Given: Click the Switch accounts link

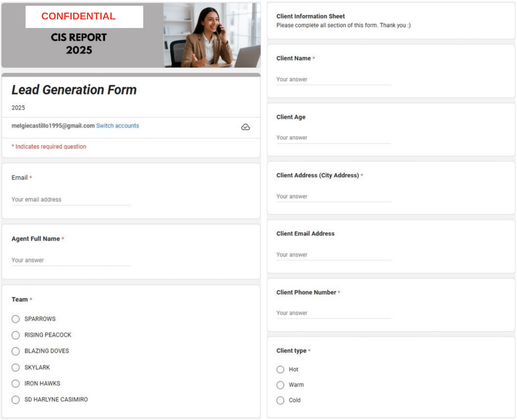Looking at the screenshot, I should click(117, 126).
